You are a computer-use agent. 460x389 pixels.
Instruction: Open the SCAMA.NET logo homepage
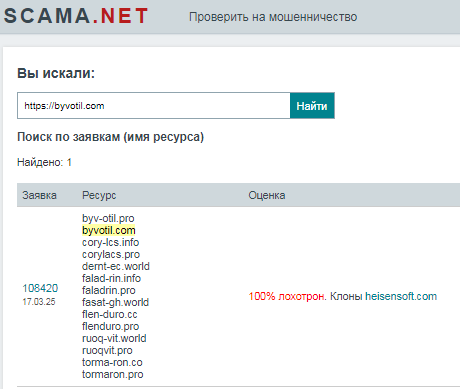(x=76, y=16)
